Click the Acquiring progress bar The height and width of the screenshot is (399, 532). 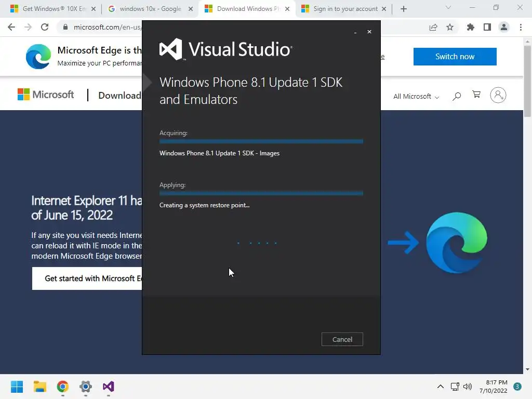coord(261,141)
